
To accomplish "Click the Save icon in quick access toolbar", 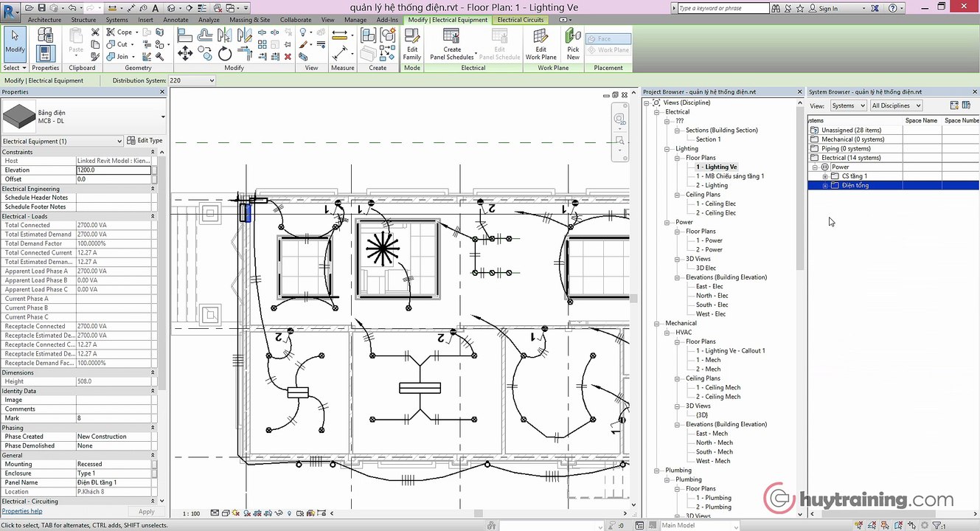I will [42, 8].
